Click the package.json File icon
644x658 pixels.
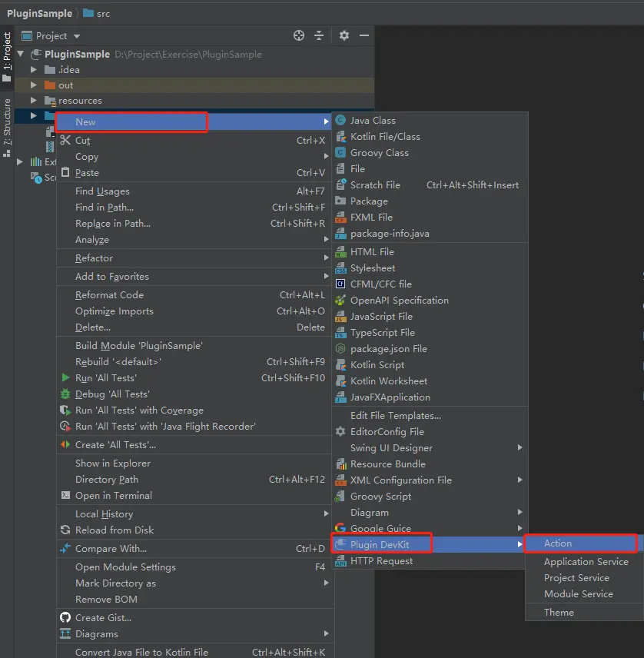[340, 349]
